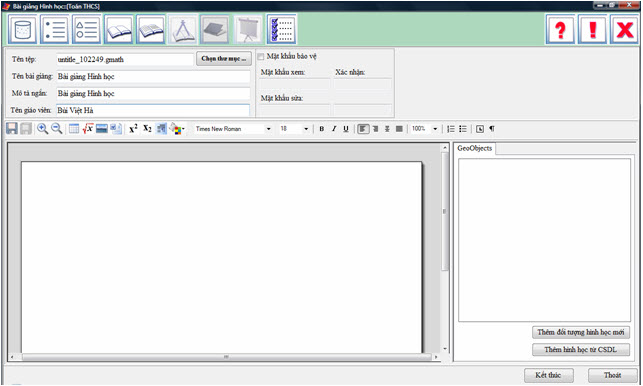Click the vertical scrollbar up arrow
Screen dimensions: 643x386
coord(445,147)
